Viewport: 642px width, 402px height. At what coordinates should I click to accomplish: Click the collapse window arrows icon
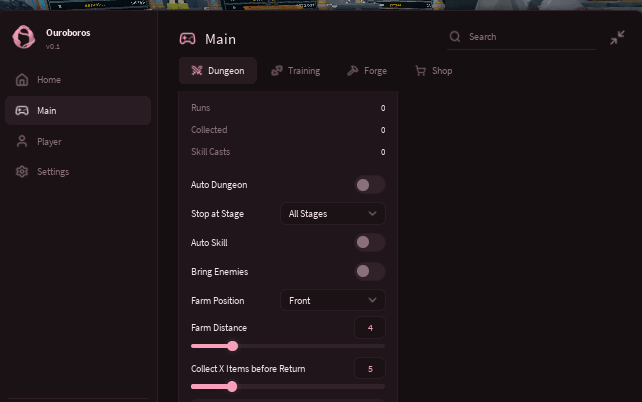(x=617, y=37)
